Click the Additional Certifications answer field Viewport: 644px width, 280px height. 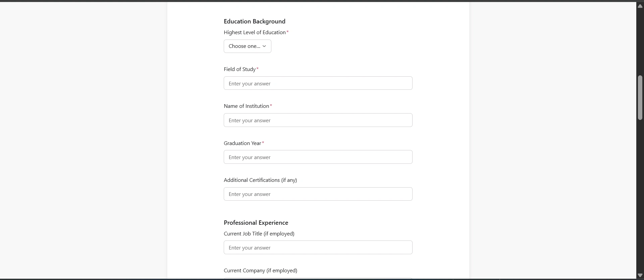coord(318,194)
